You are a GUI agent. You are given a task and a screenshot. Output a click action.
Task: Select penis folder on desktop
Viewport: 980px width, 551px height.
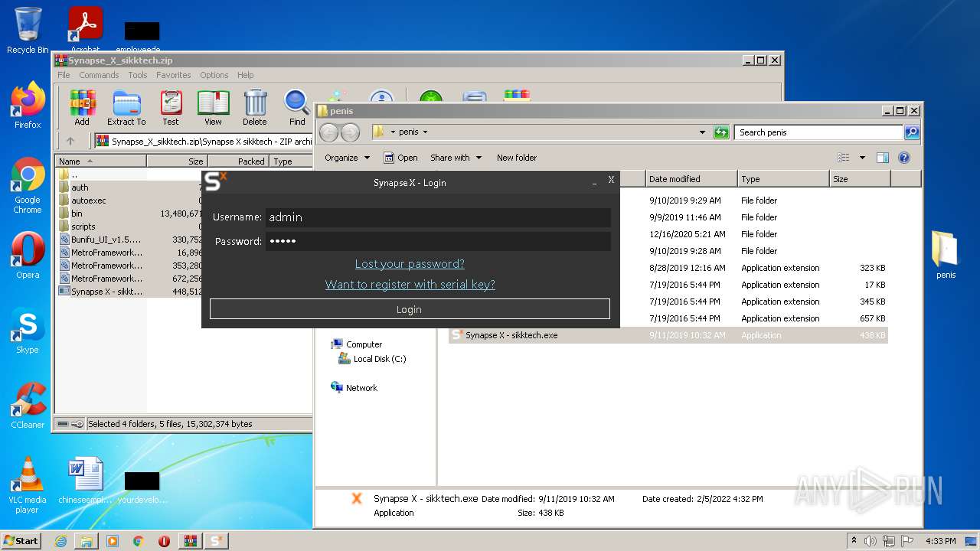click(x=946, y=256)
